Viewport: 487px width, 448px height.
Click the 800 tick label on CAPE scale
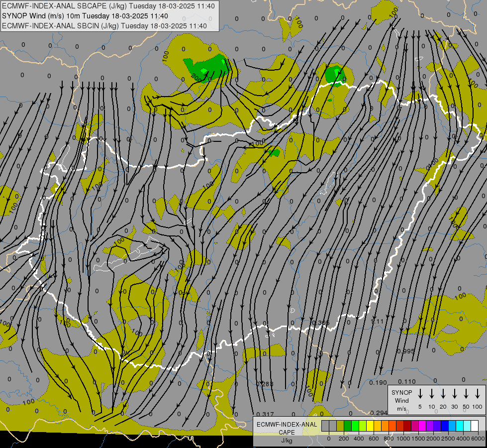click(389, 439)
